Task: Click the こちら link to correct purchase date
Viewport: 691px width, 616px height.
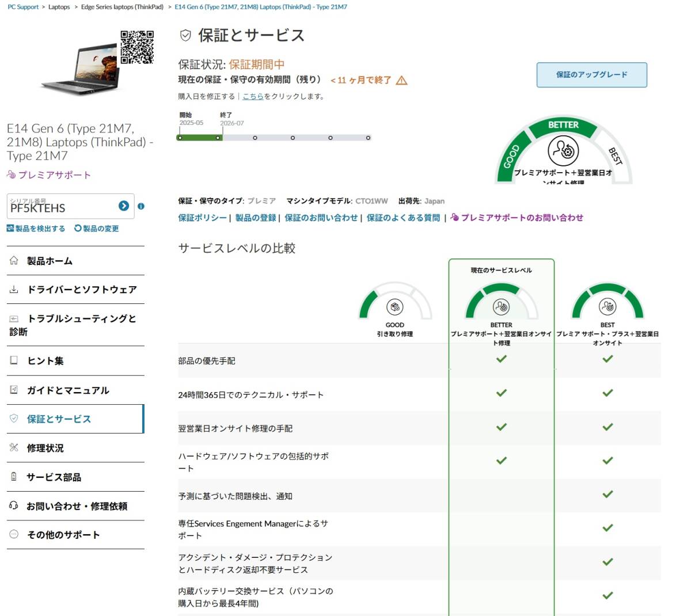Action: [x=253, y=97]
